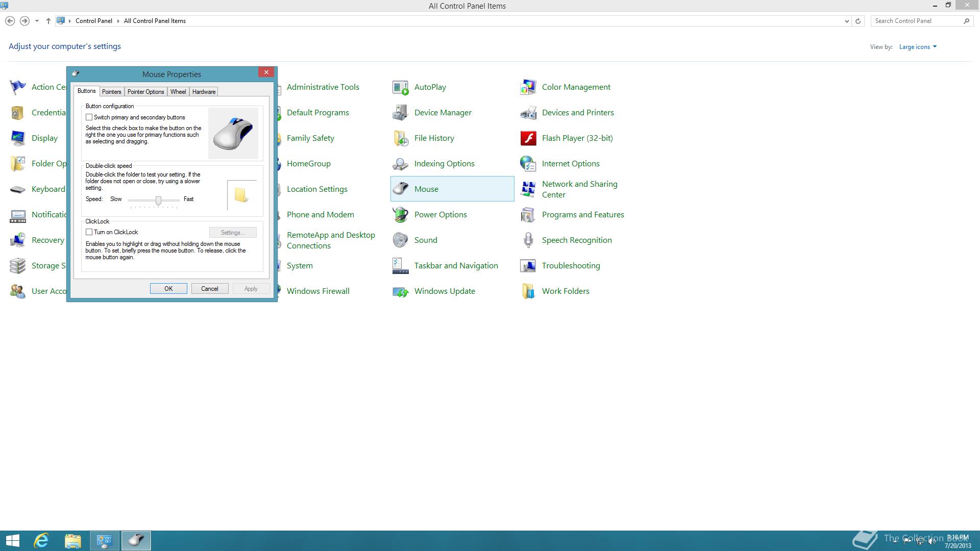This screenshot has width=980, height=551.
Task: Click the Power Options icon
Action: click(x=400, y=215)
